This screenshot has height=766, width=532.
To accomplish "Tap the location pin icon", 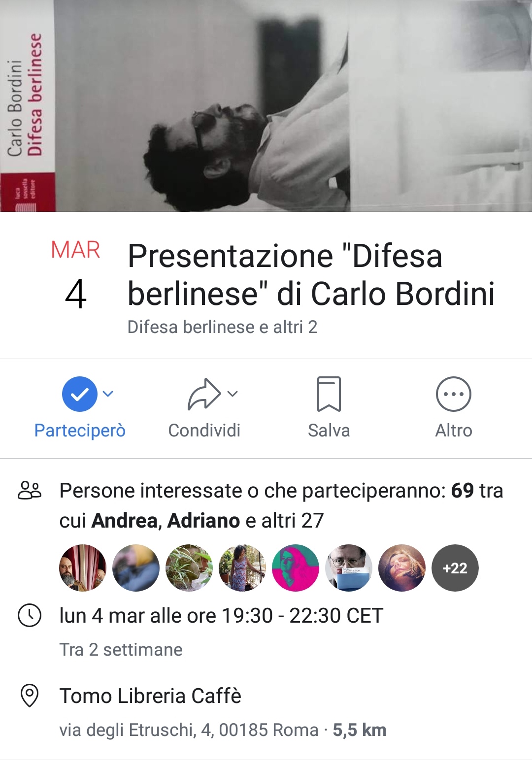I will [x=30, y=696].
